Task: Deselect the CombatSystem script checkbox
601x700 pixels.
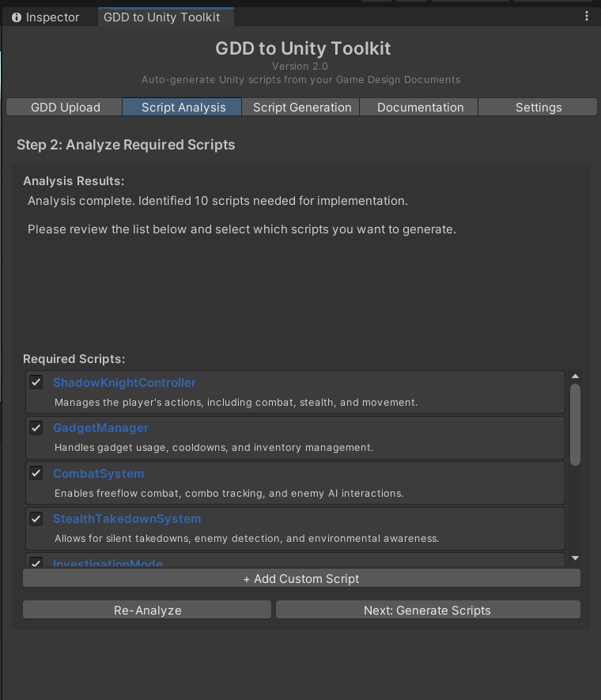Action: click(x=36, y=473)
